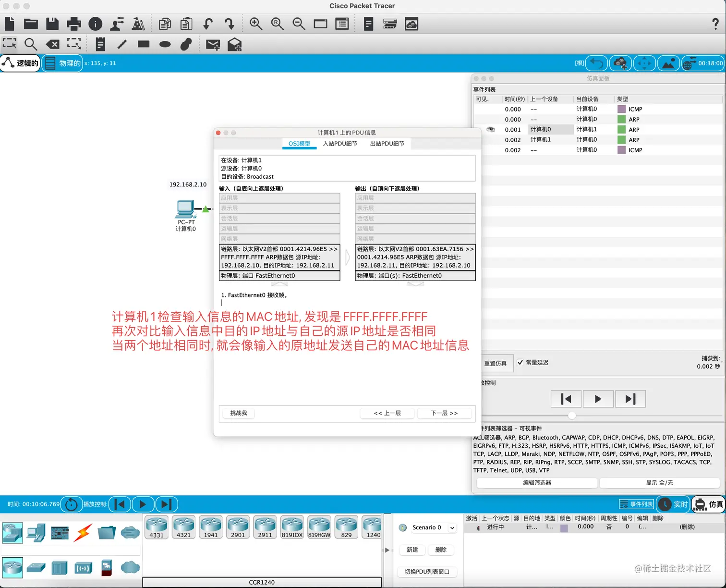Switch to 仿真 simulation mode
The image size is (726, 588).
[x=709, y=504]
